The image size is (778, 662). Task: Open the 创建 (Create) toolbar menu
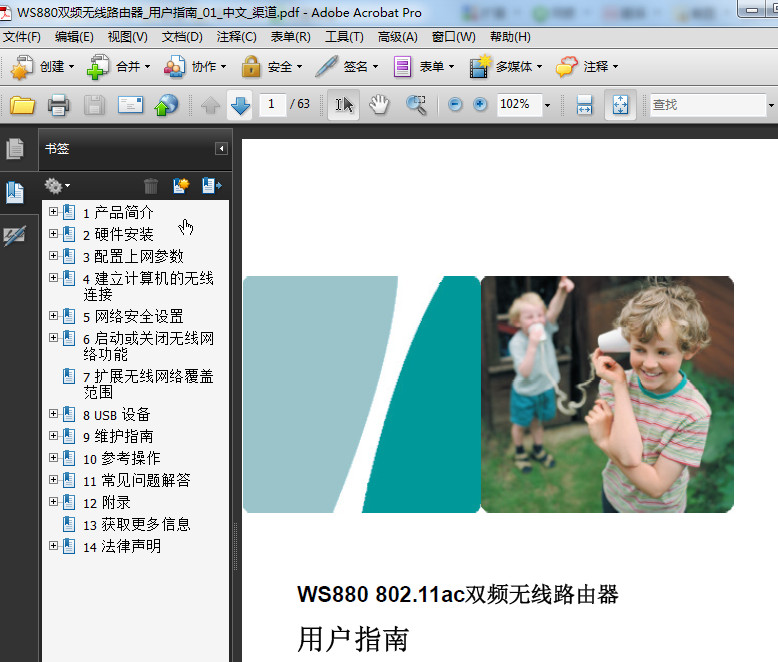click(x=43, y=66)
